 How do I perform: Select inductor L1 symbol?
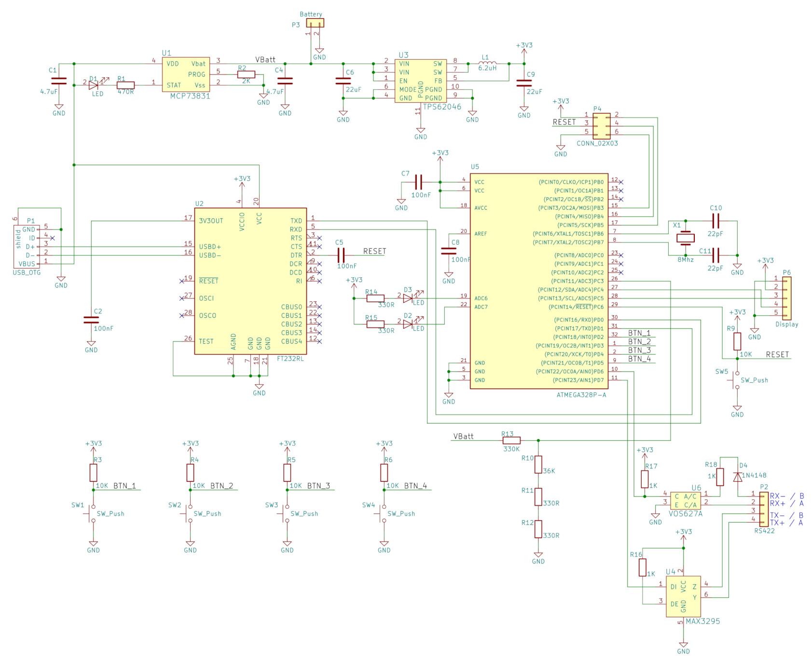[x=488, y=63]
